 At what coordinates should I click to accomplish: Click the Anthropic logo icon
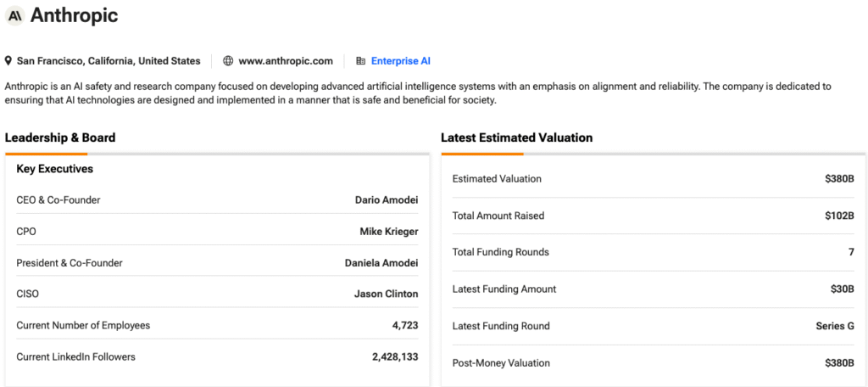[x=14, y=15]
